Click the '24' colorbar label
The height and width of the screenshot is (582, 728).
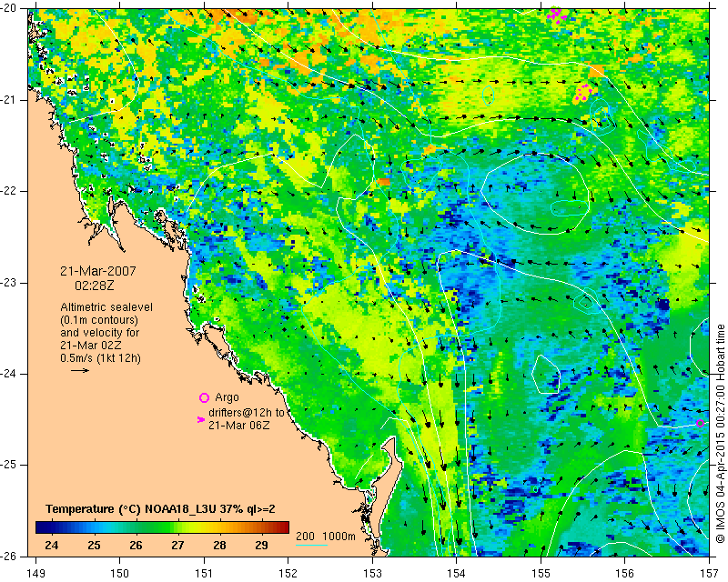pyautogui.click(x=52, y=545)
